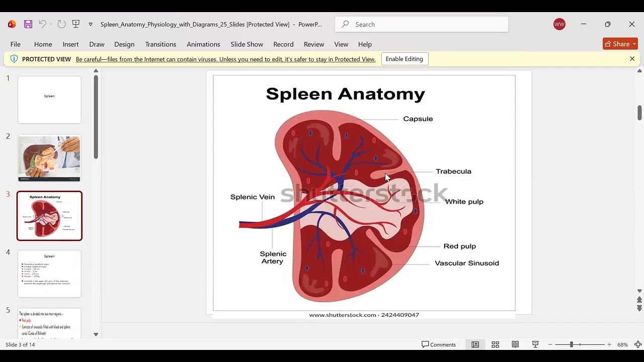Click the main editing pane scroll up arrow

click(639, 71)
